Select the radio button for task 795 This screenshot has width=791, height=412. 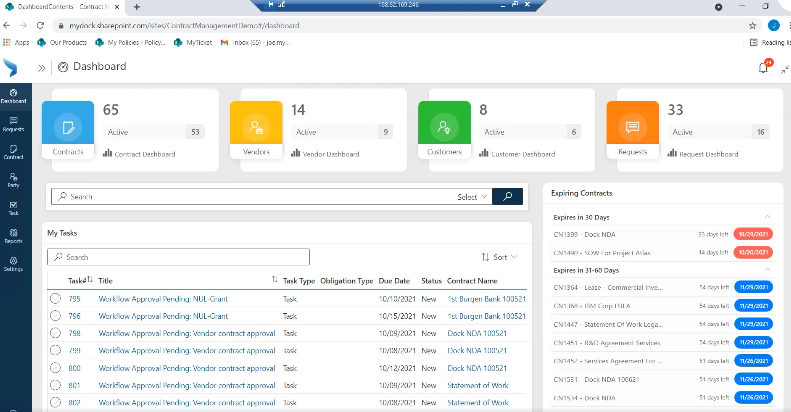click(55, 299)
